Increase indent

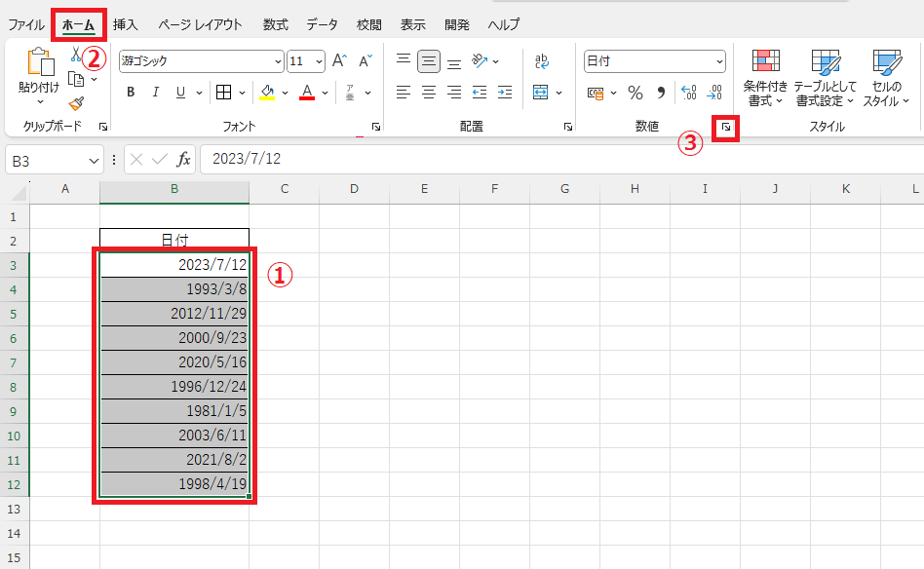click(505, 93)
